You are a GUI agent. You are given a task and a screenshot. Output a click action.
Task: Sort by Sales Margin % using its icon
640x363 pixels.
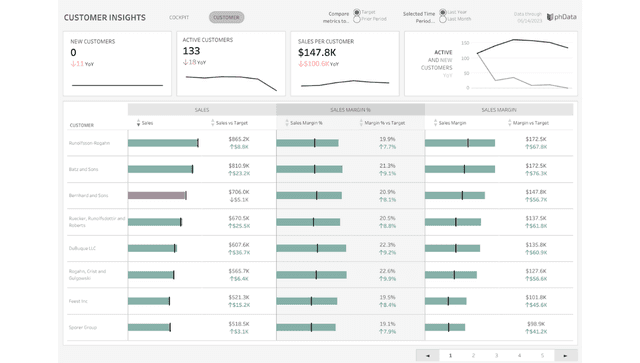287,123
